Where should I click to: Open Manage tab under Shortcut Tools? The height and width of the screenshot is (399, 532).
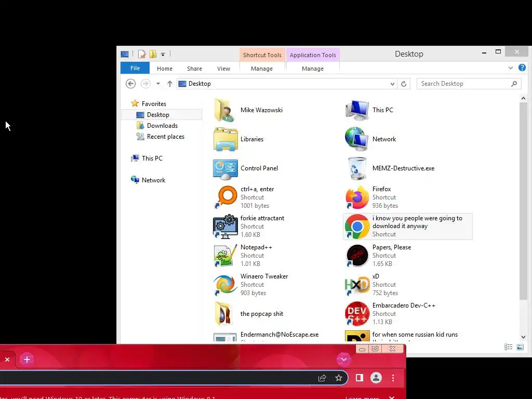[x=262, y=69]
